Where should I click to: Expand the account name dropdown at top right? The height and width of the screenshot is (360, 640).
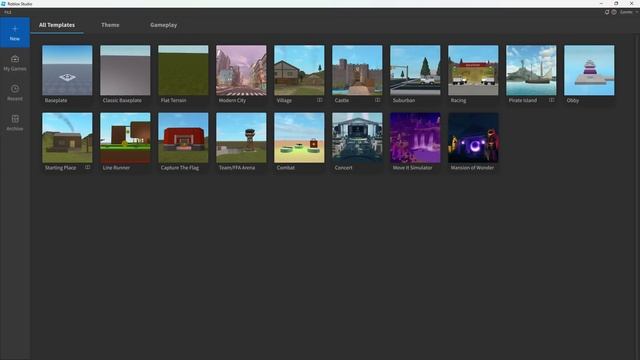click(x=629, y=12)
